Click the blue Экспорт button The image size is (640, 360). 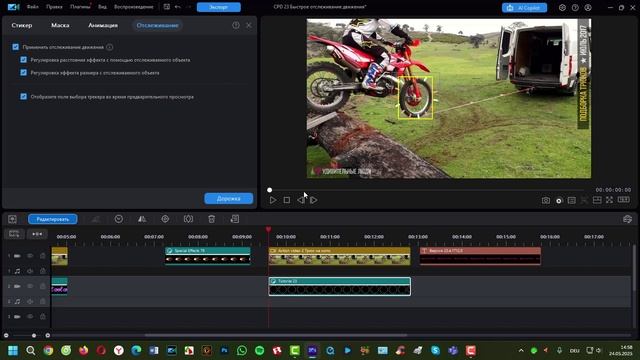coord(219,7)
